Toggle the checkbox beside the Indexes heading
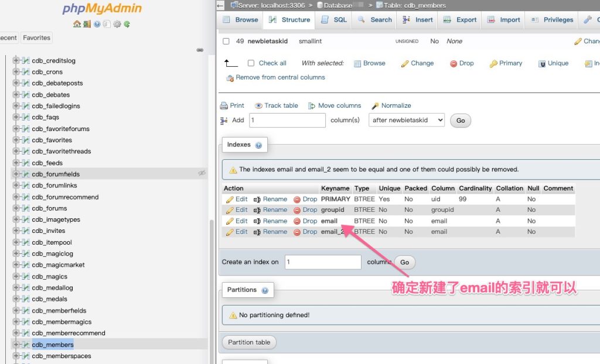This screenshot has width=600, height=364. tap(258, 144)
